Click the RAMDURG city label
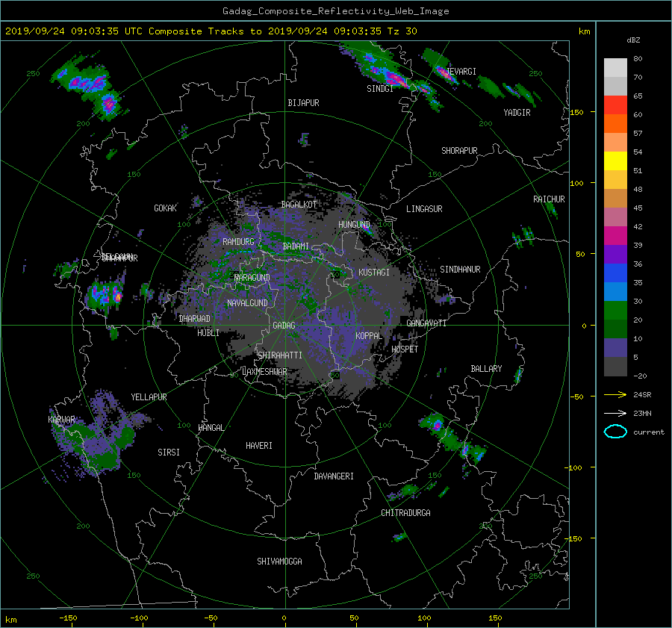This screenshot has height=628, width=672. click(x=238, y=242)
